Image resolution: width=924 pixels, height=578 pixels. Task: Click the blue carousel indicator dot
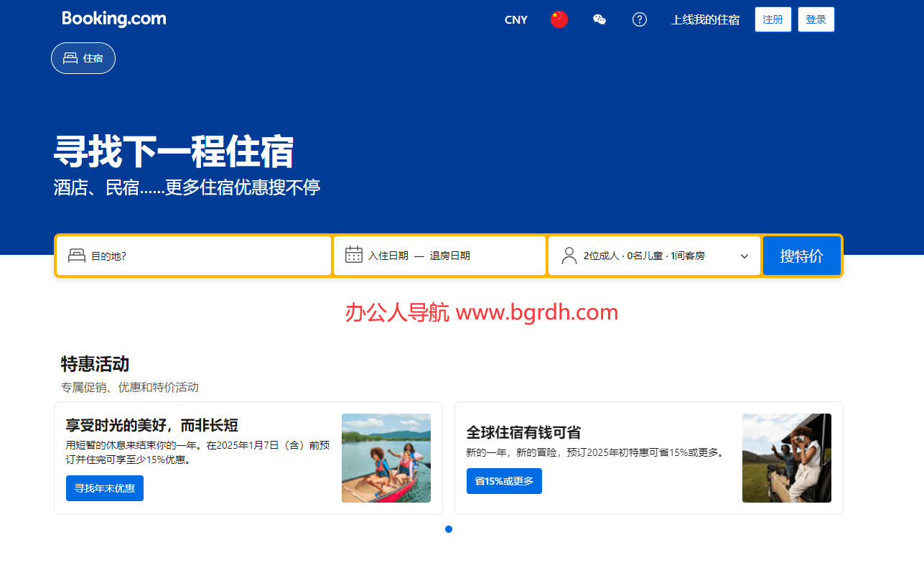coord(449,529)
